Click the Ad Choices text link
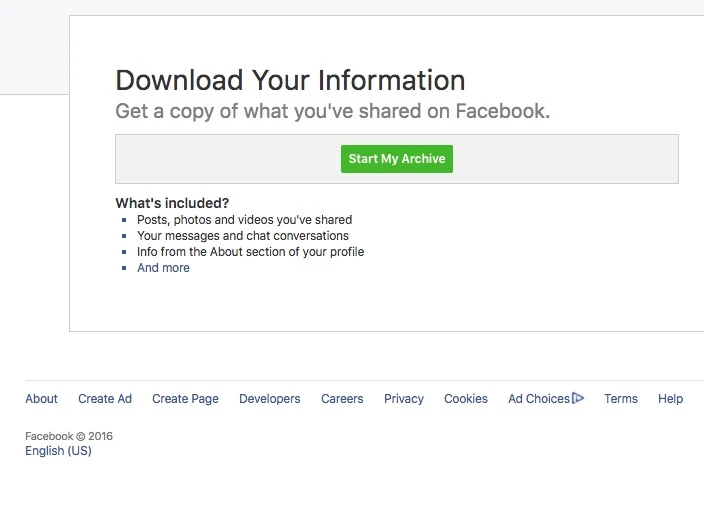Screen dimensions: 704x518 [538, 399]
